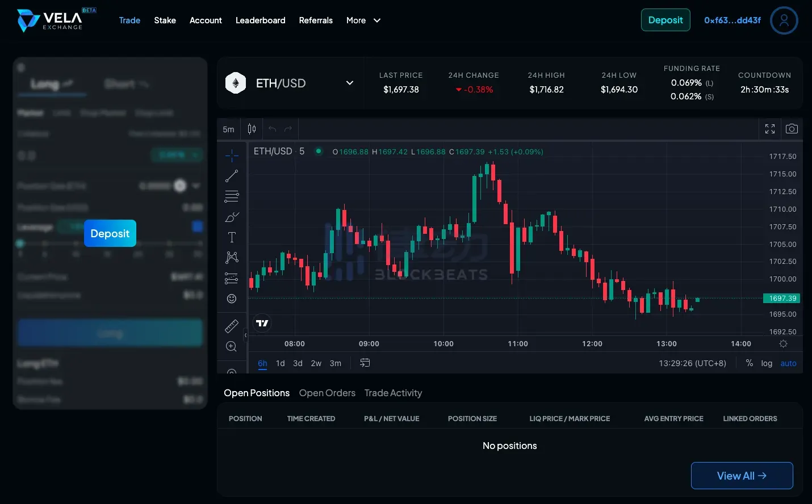Open chart settings gear icon
Image resolution: width=812 pixels, height=504 pixels.
(783, 344)
